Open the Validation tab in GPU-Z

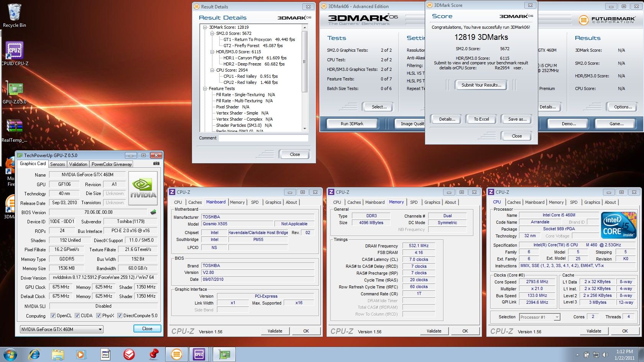point(78,164)
